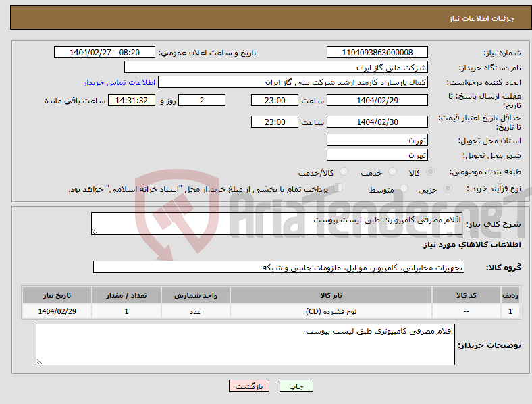
Task: Click the need date cell 1404/02/29
Action: click(57, 311)
